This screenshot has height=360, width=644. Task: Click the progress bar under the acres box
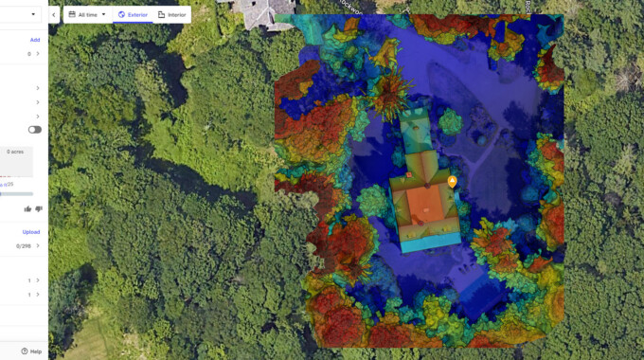pos(16,193)
